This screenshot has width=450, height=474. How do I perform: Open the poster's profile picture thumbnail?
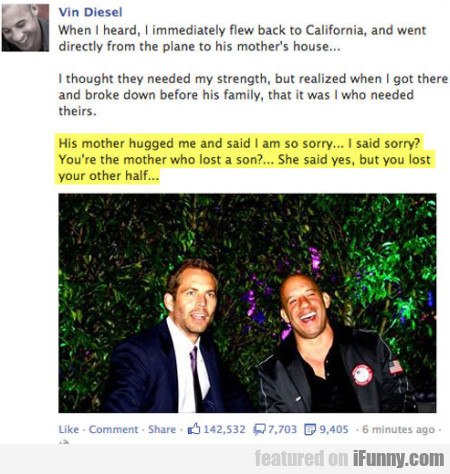pos(25,27)
